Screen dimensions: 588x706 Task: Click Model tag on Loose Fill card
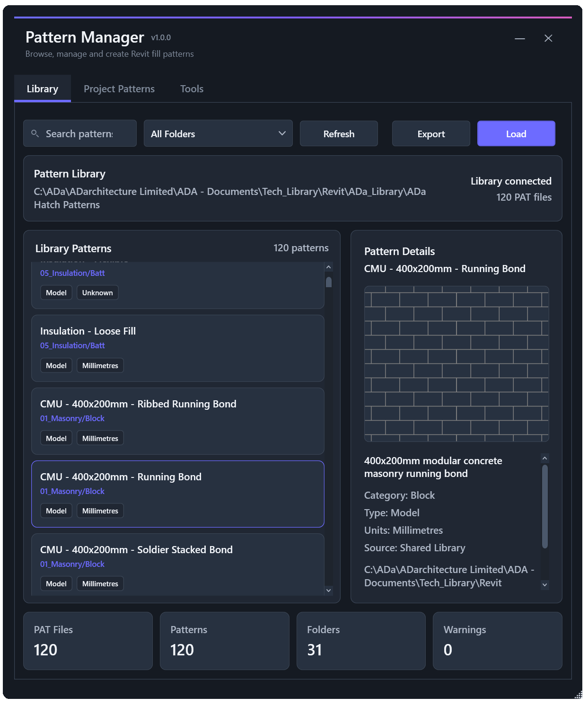coord(56,365)
